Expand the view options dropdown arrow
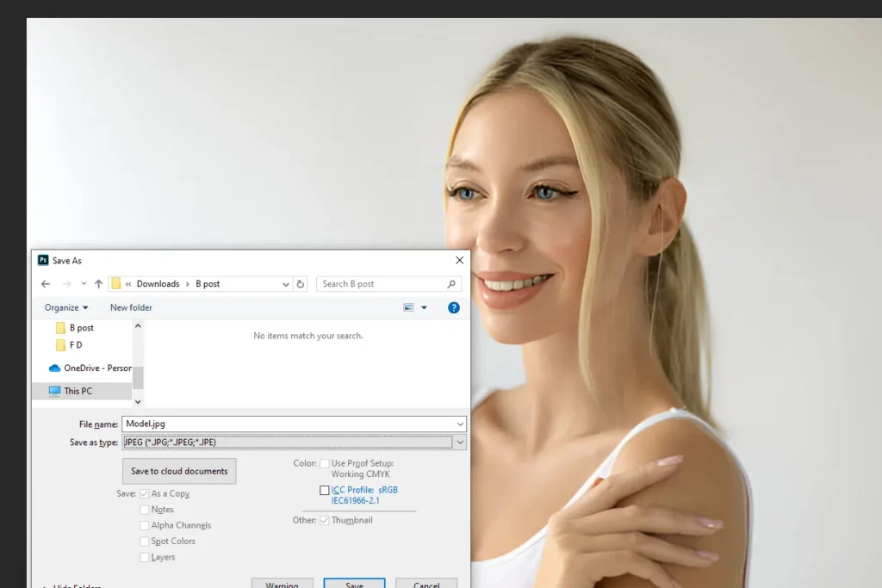 [424, 307]
